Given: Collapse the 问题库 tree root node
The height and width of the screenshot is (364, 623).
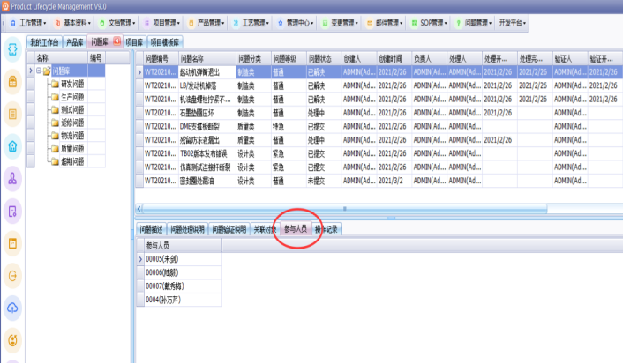Looking at the screenshot, I should (39, 71).
